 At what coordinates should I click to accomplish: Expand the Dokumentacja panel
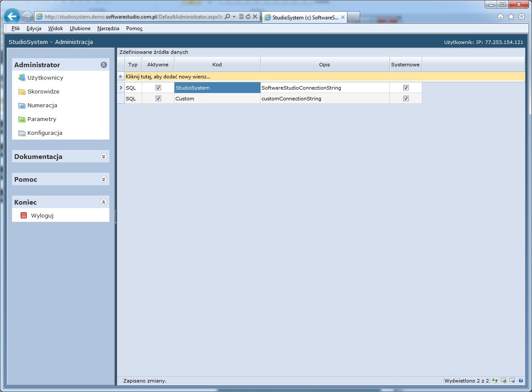point(103,156)
